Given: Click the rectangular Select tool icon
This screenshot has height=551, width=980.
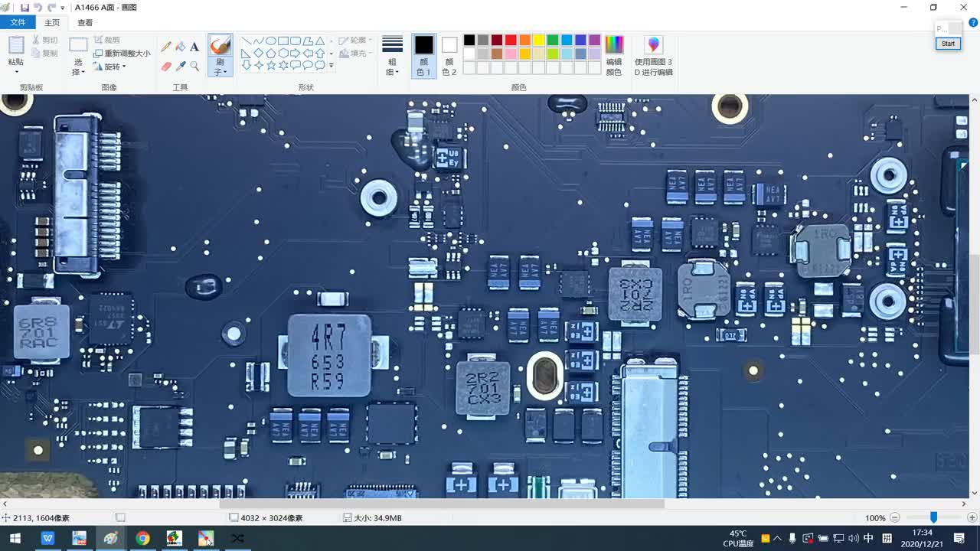Looking at the screenshot, I should click(x=78, y=45).
